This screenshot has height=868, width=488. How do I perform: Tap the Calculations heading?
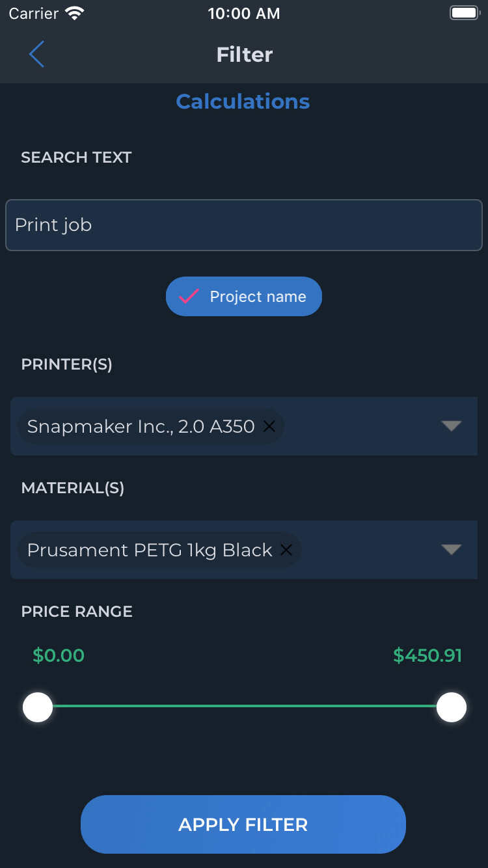(243, 102)
